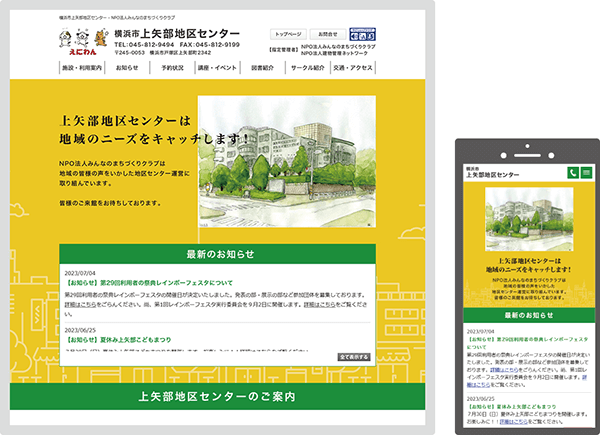This screenshot has height=435, width=600.
Task: Open the mobile hamburger menu
Action: pos(586,173)
